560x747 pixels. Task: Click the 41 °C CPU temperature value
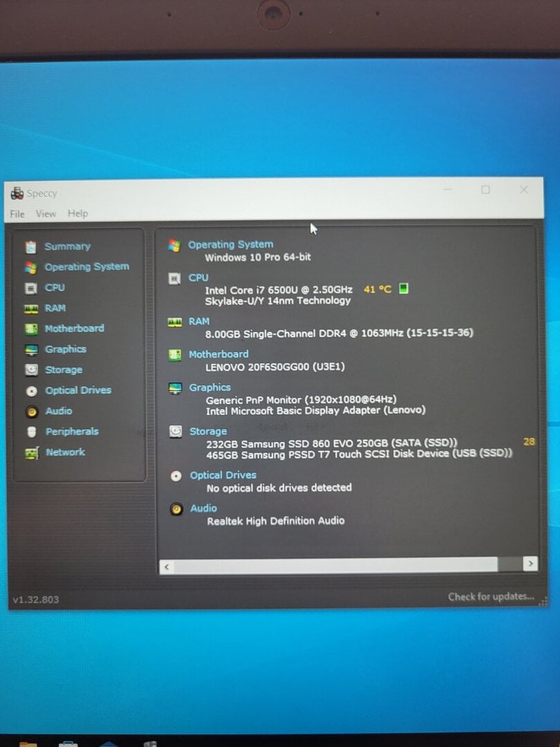[x=377, y=289]
